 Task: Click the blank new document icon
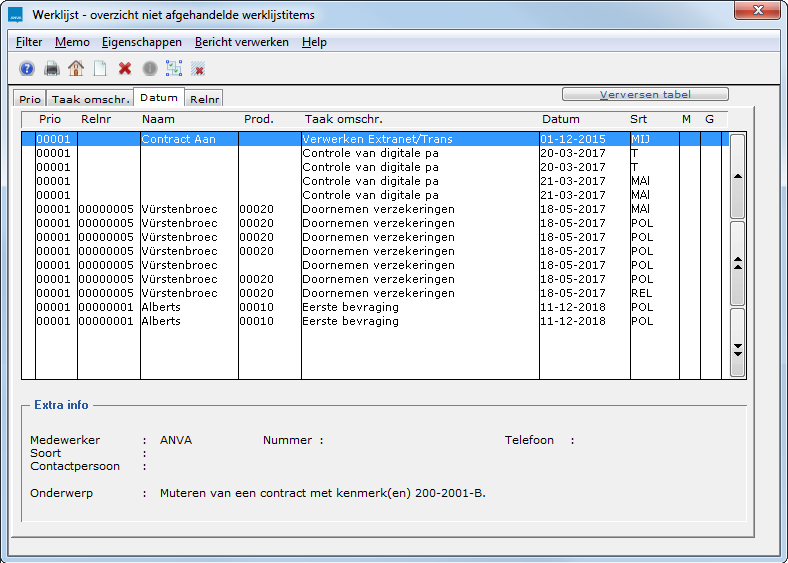tap(100, 69)
